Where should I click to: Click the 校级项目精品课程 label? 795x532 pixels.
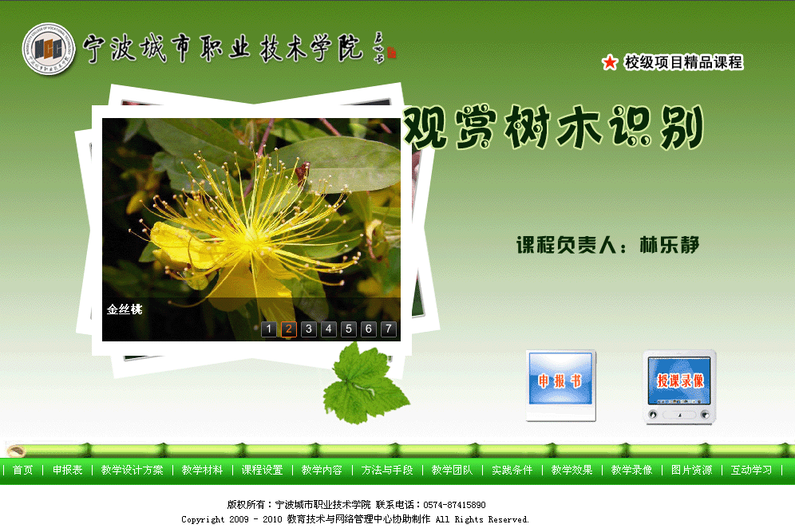[x=683, y=62]
